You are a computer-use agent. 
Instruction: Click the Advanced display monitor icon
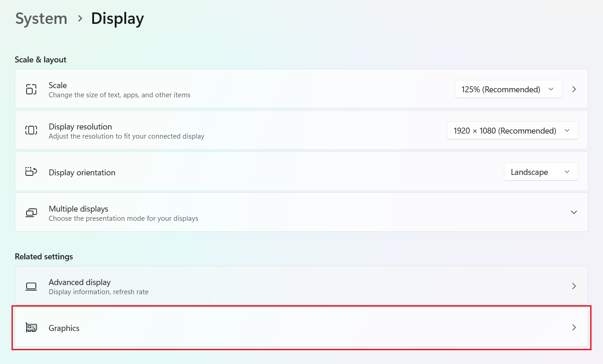[31, 286]
